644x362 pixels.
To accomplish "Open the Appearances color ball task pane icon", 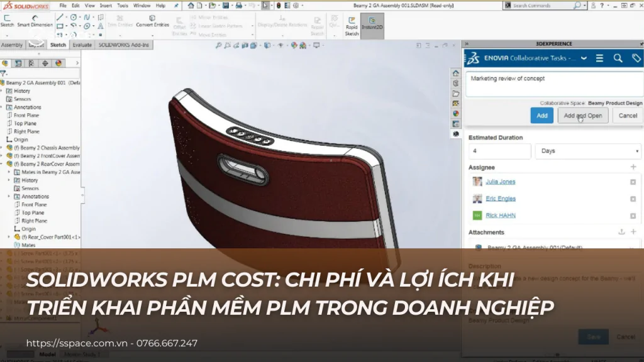I will 455,114.
